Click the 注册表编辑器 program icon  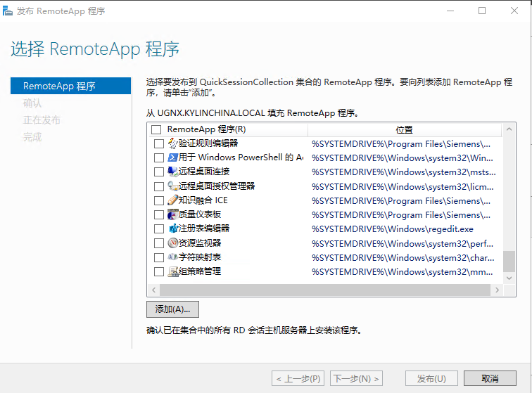tap(172, 228)
